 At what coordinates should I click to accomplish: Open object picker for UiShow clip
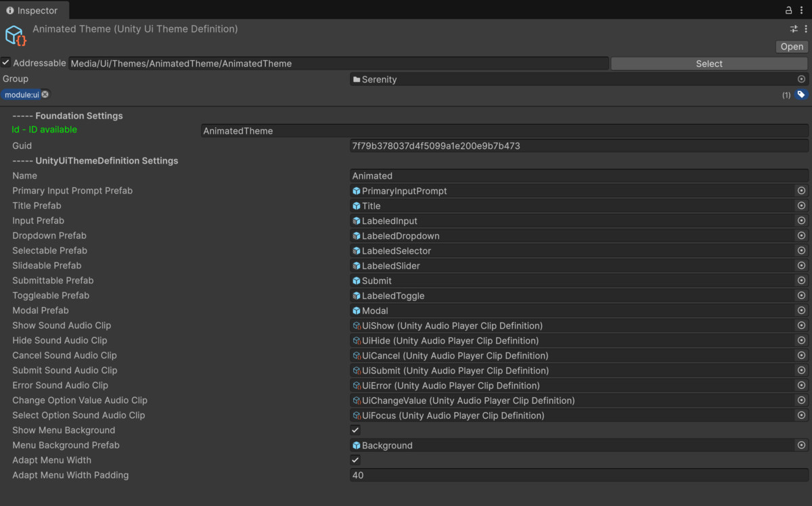pos(802,325)
